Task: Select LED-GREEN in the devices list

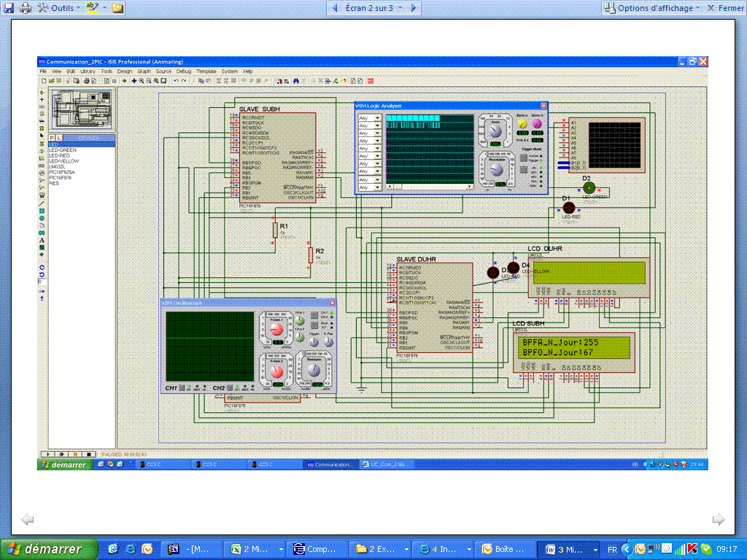Action: tap(62, 150)
